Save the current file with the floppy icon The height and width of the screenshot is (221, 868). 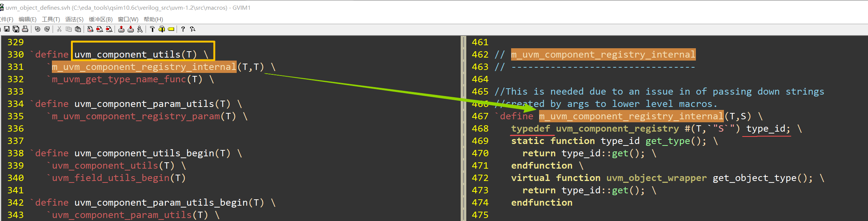click(x=7, y=29)
